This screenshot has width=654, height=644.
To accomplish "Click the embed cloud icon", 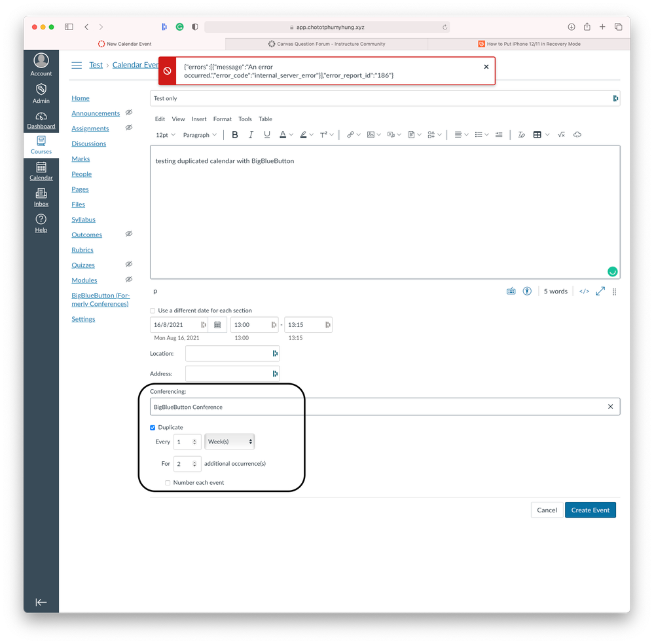I will 577,135.
